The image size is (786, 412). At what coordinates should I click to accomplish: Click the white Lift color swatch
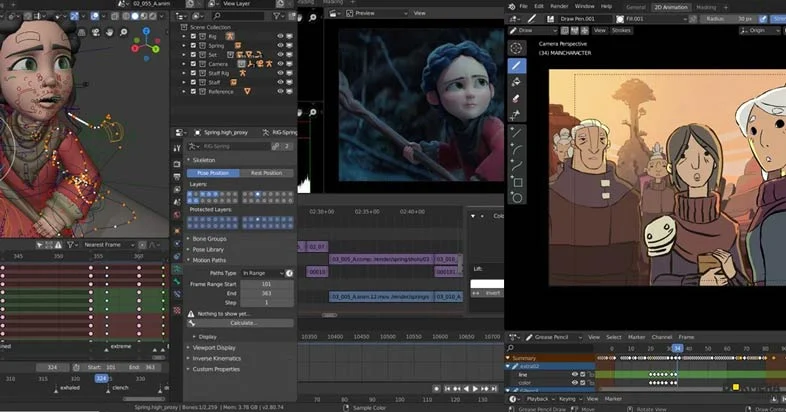point(487,284)
